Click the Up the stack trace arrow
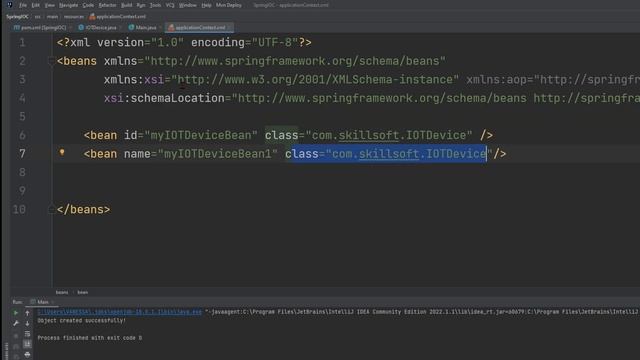 (27, 313)
